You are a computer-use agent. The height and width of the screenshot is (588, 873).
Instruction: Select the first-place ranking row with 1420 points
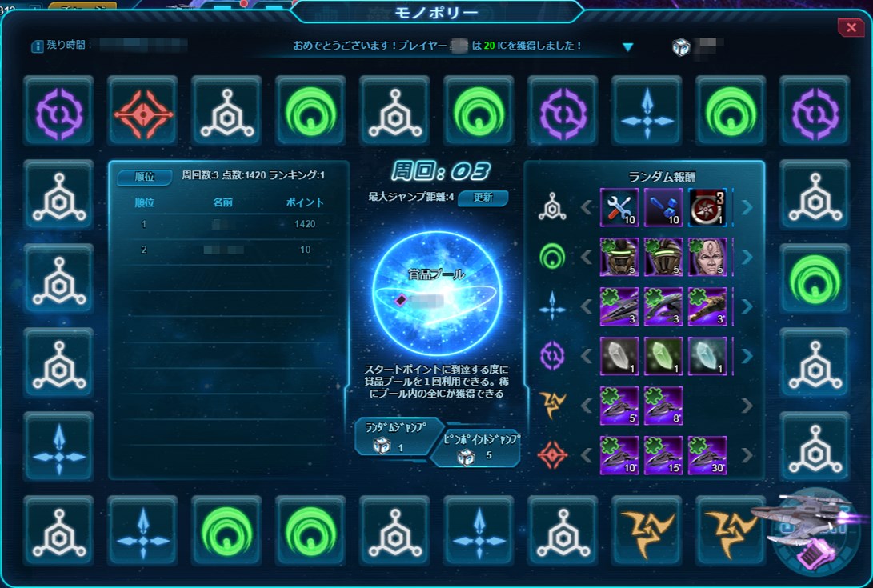[228, 224]
